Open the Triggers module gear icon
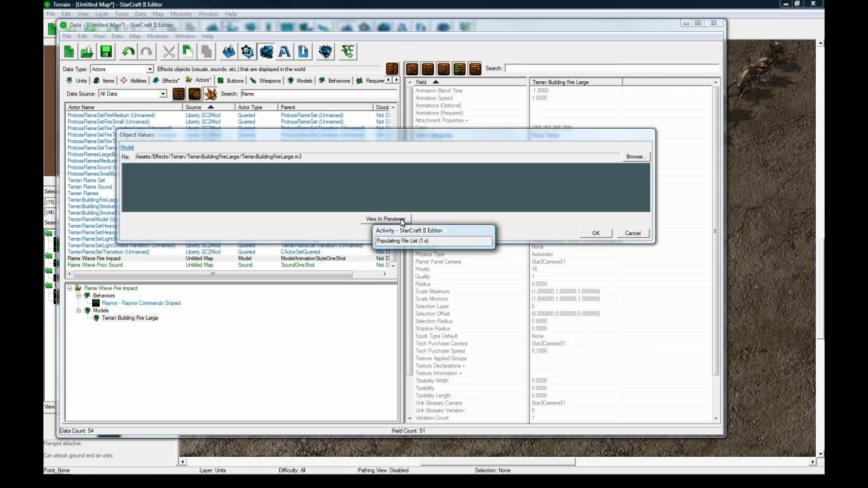The height and width of the screenshot is (488, 868). [248, 52]
